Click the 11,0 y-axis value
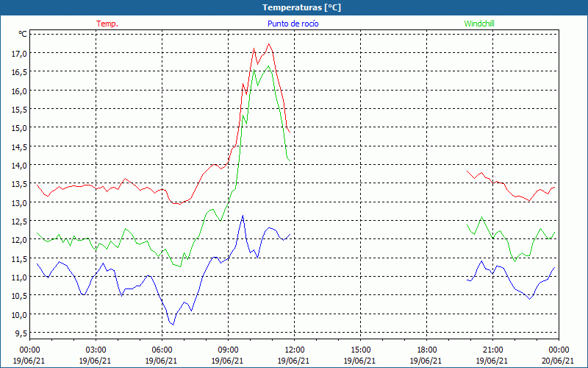Image resolution: width=588 pixels, height=368 pixels. click(19, 277)
